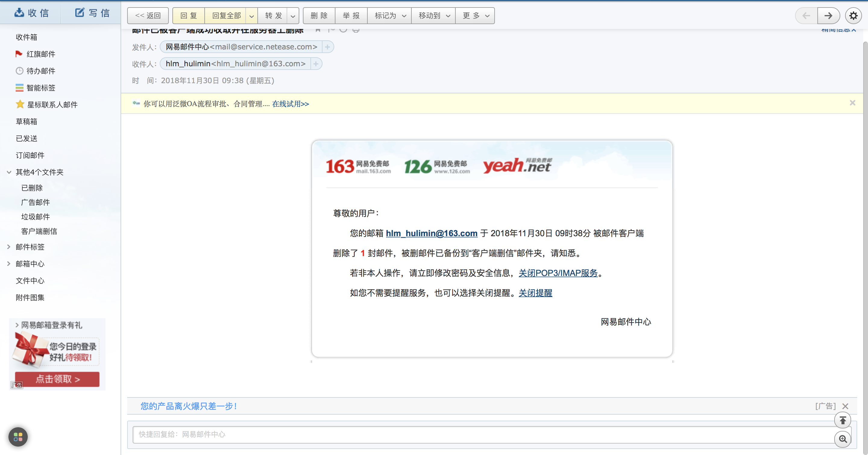The height and width of the screenshot is (455, 868).
Task: Click the quick reply input field
Action: pyautogui.click(x=482, y=434)
